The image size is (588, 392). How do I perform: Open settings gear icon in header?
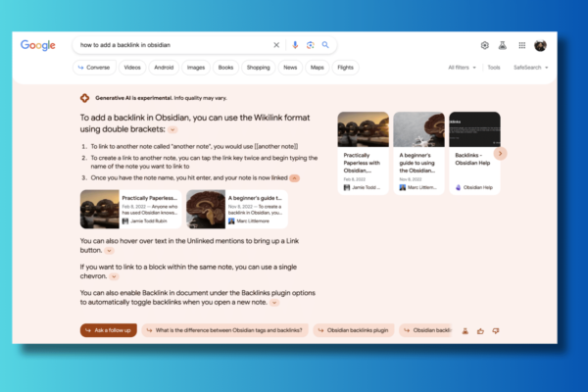(x=484, y=45)
